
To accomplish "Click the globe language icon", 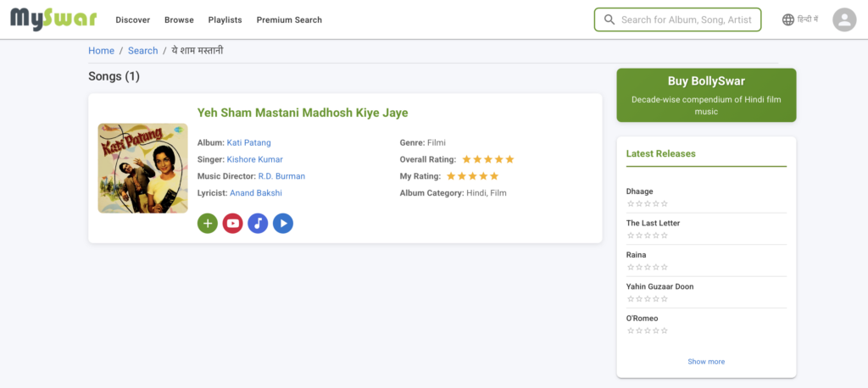I will tap(788, 19).
